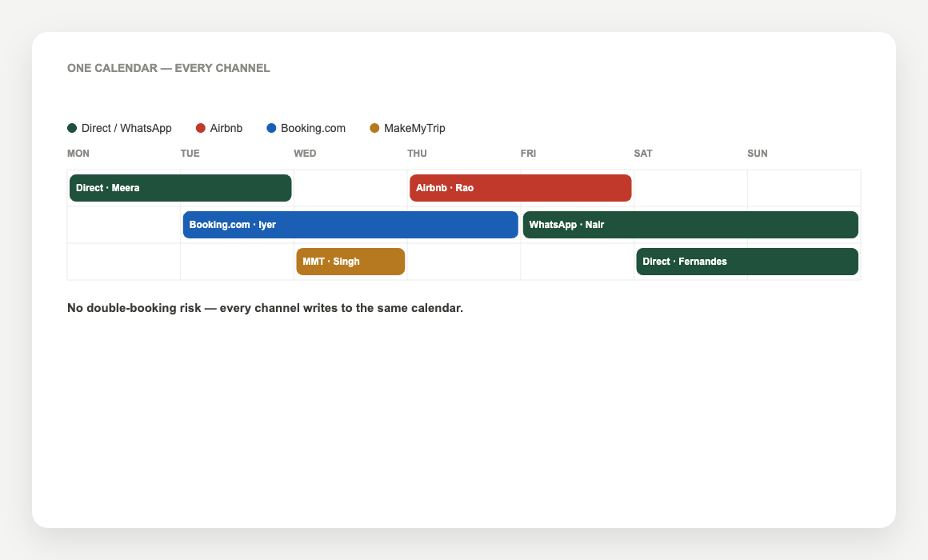Open the WhatsApp · Nair booking
Viewport: 928px width, 560px height.
690,225
